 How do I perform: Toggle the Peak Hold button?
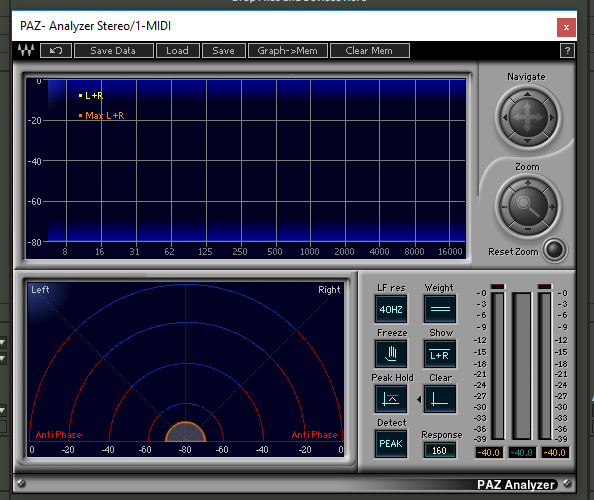pyautogui.click(x=391, y=399)
